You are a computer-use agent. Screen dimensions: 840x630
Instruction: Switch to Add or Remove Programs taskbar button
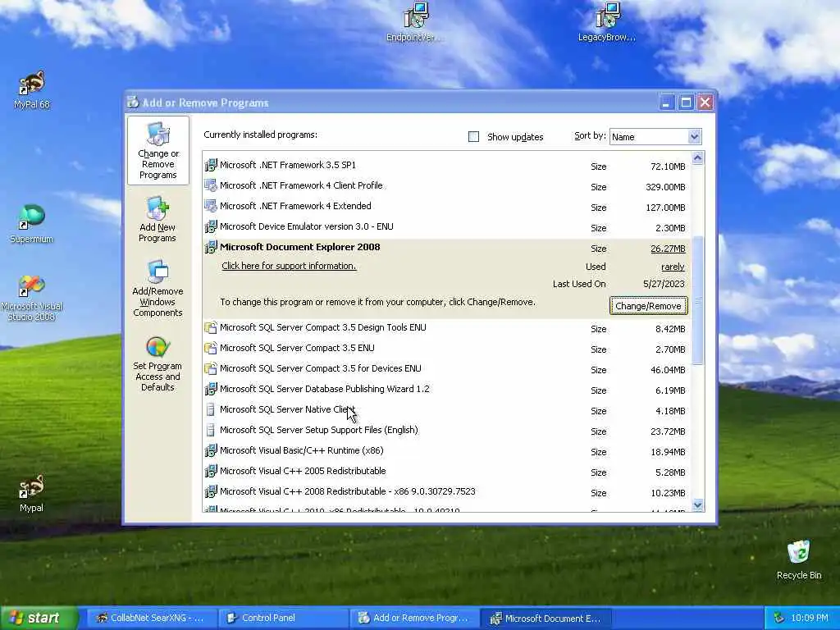click(x=414, y=619)
